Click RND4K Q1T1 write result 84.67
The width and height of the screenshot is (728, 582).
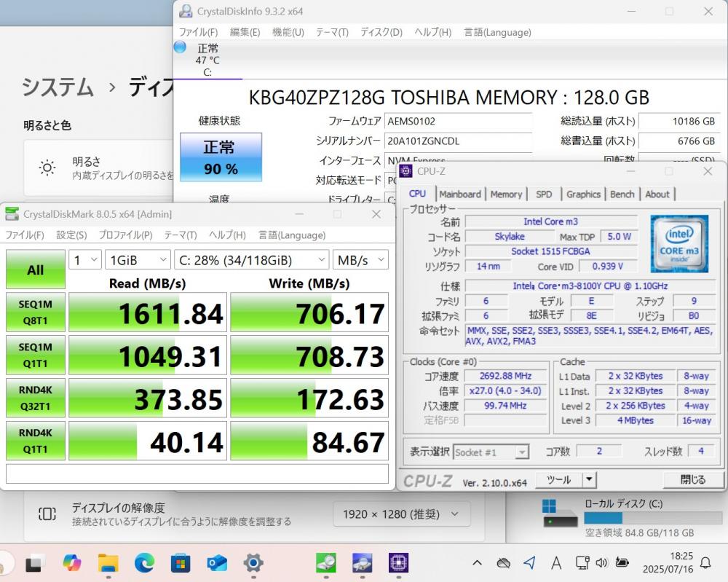click(x=309, y=441)
